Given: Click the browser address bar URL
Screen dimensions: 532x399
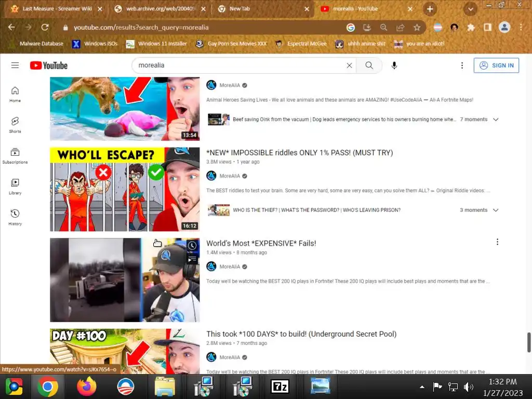Looking at the screenshot, I should [x=141, y=28].
